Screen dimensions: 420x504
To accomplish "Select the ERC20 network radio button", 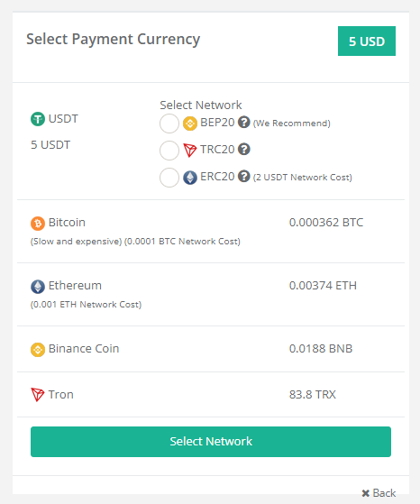I will point(169,178).
